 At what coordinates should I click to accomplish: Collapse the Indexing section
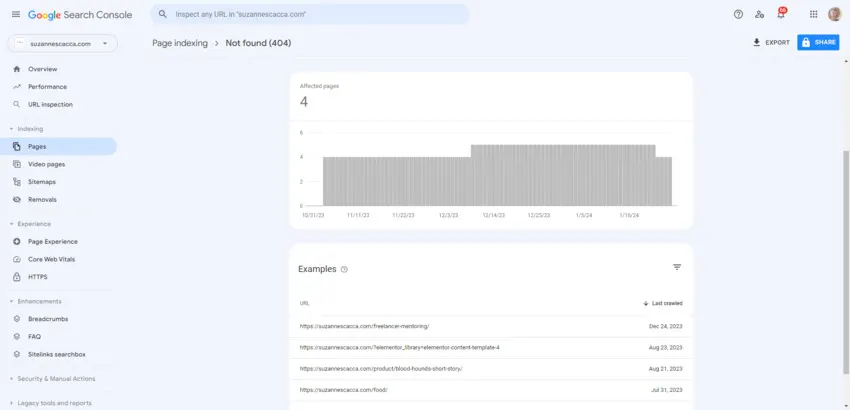(x=26, y=129)
